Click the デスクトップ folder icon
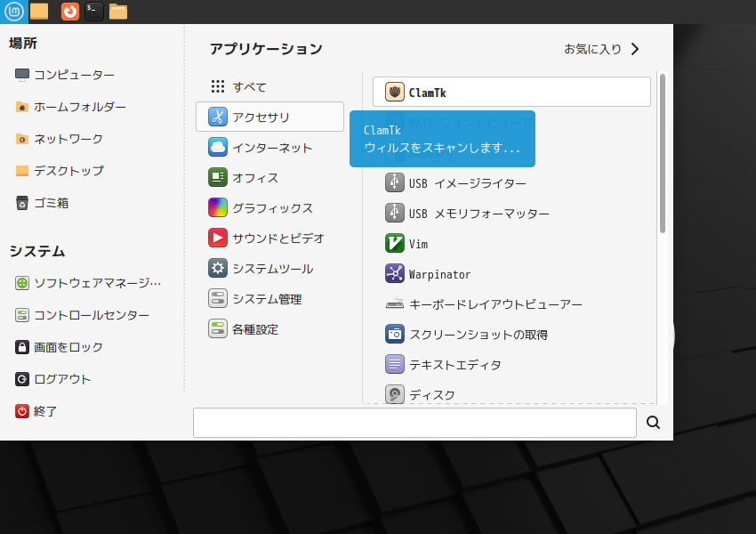This screenshot has width=756, height=534. (x=22, y=171)
